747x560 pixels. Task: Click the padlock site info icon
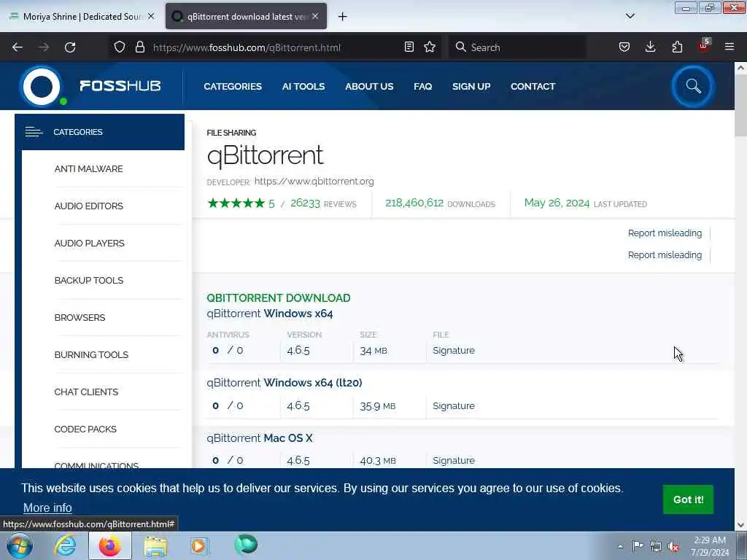point(139,47)
